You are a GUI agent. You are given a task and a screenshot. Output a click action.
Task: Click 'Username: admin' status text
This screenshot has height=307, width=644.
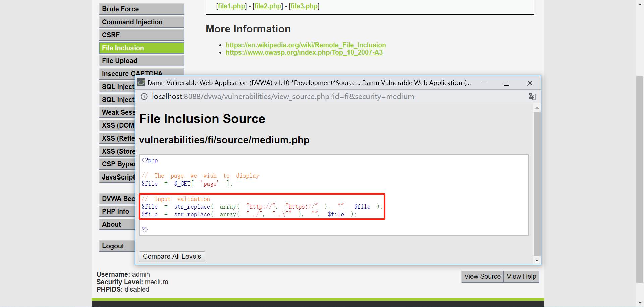pos(123,274)
